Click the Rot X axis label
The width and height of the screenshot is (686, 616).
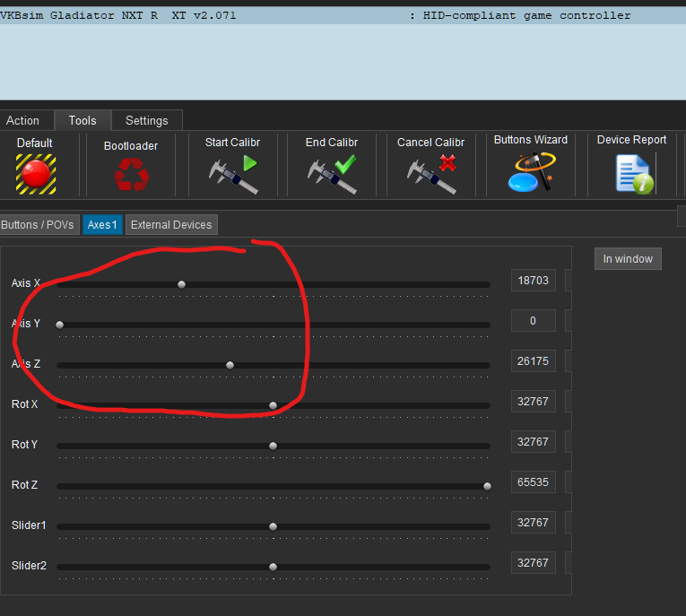click(x=24, y=404)
